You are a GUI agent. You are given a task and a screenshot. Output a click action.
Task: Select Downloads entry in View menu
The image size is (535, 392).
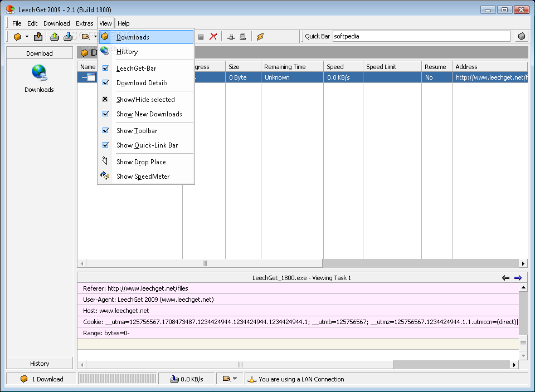tap(146, 37)
